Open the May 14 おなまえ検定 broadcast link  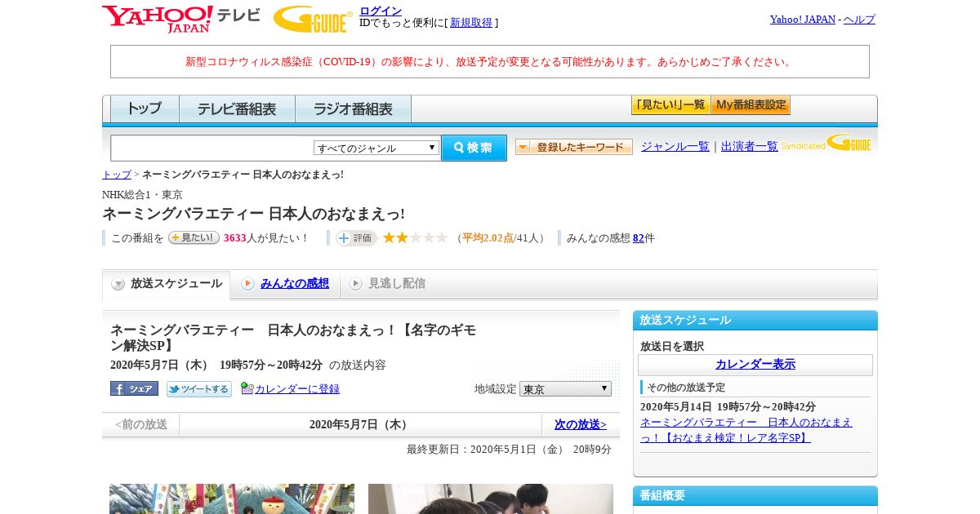click(746, 430)
